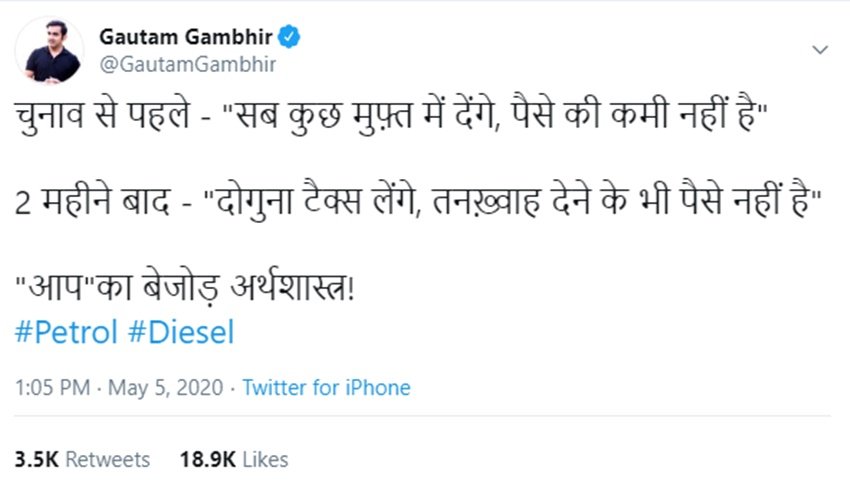Click the 3.5K retweet count number
Image resolution: width=850 pixels, height=493 pixels.
pyautogui.click(x=36, y=460)
